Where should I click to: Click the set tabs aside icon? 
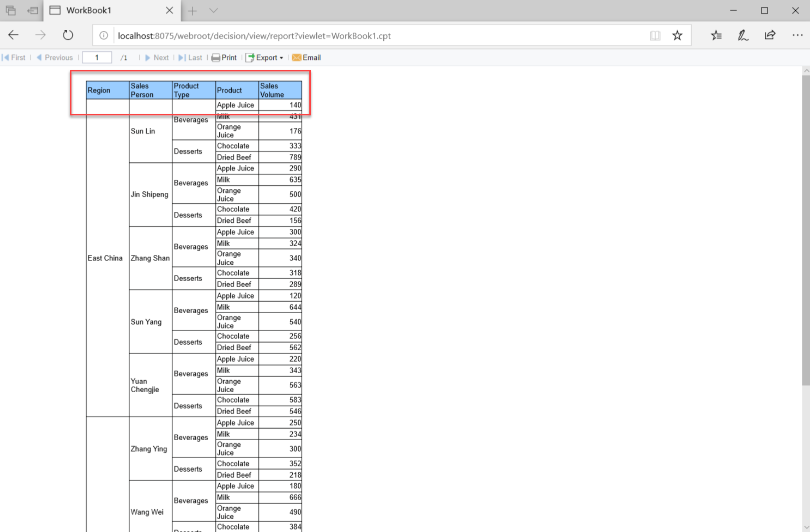point(33,10)
